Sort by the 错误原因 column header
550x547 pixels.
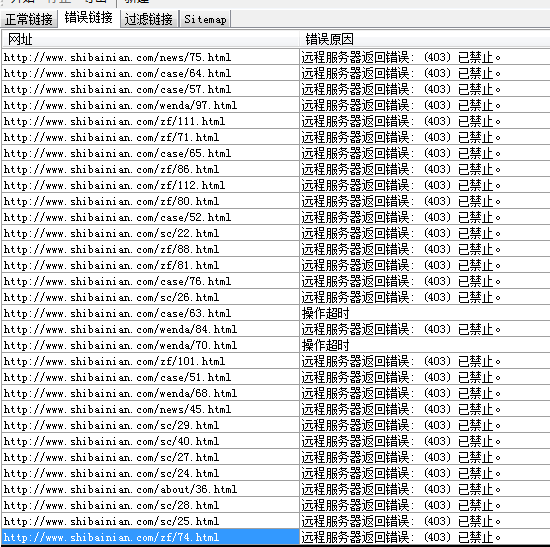pos(425,39)
